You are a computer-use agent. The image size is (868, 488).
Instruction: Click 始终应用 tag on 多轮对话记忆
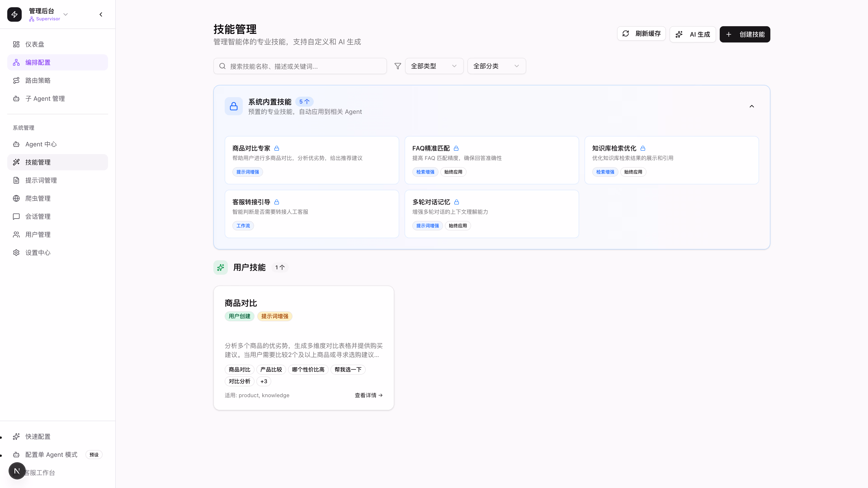point(458,226)
